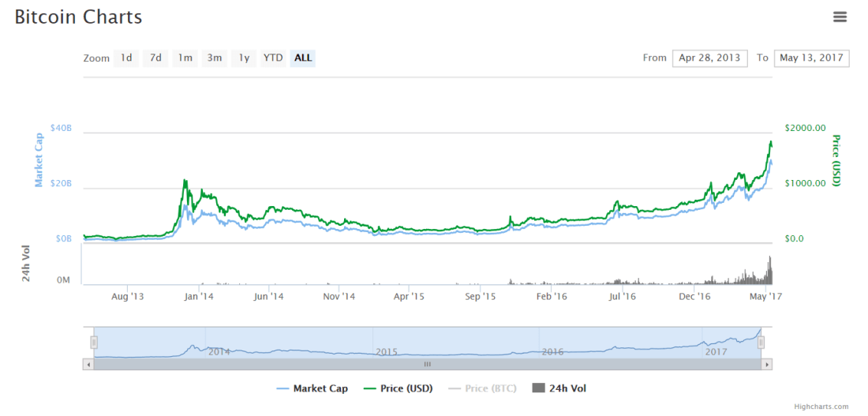This screenshot has width=868, height=416.
Task: Click the Feb '16 axis label
Action: coord(552,297)
